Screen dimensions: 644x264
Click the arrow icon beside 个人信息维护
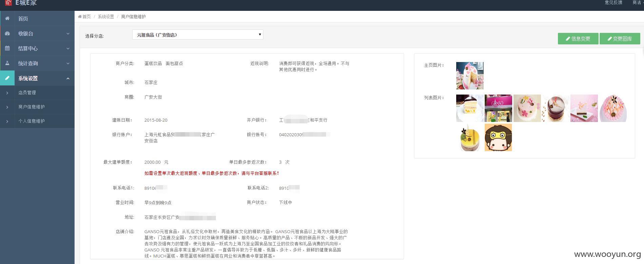(7, 121)
